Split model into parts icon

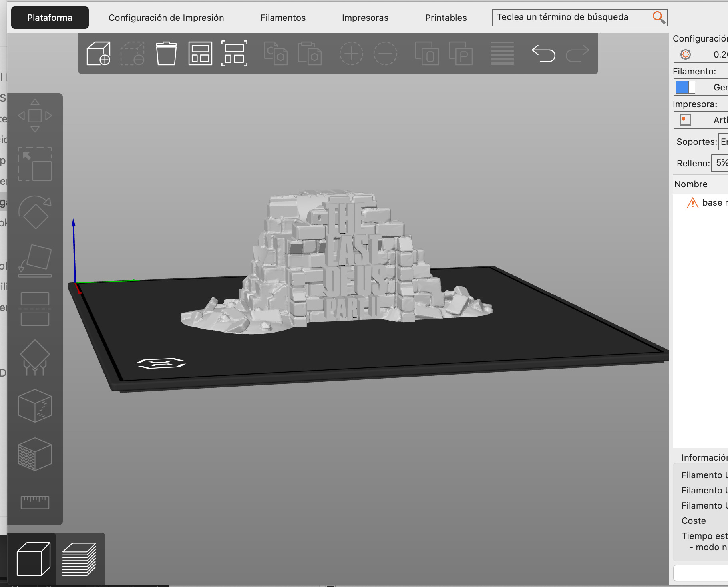(461, 53)
